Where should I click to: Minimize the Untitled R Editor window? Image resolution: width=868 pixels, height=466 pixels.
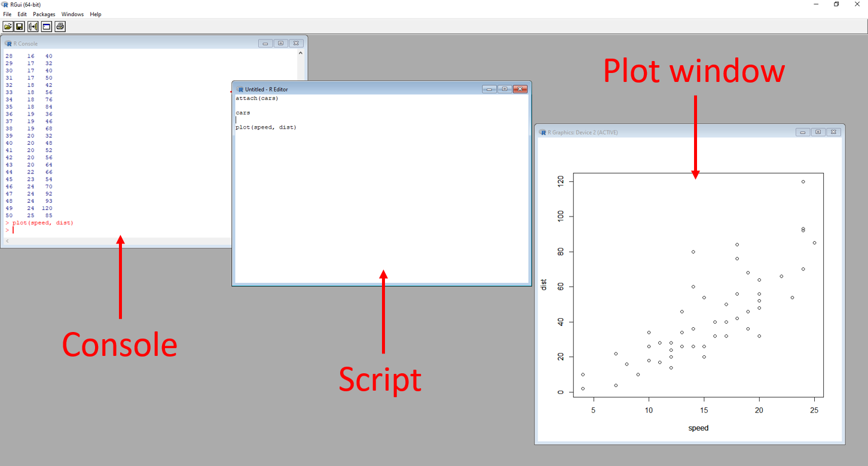coord(490,89)
